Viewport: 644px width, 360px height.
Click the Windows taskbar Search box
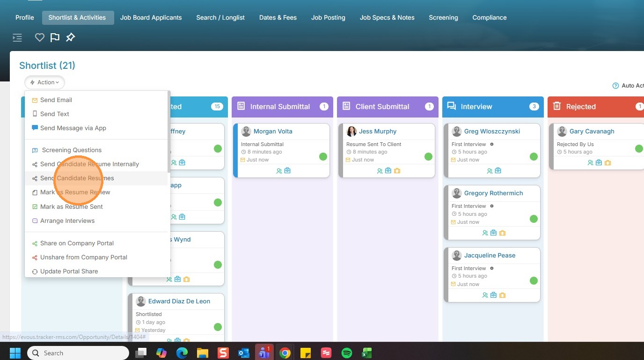click(78, 353)
